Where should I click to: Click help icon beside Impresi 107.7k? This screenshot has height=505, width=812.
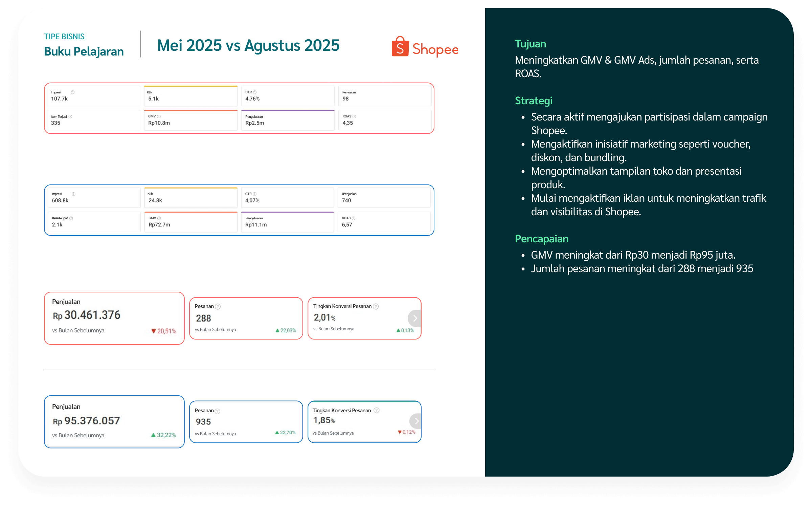click(73, 92)
